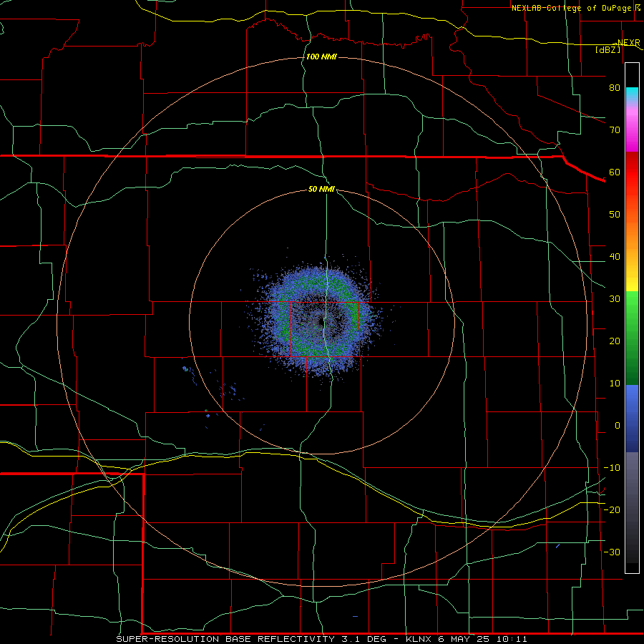Click the 30 value on the dBZ scale
The width and height of the screenshot is (644, 644).
tap(615, 298)
